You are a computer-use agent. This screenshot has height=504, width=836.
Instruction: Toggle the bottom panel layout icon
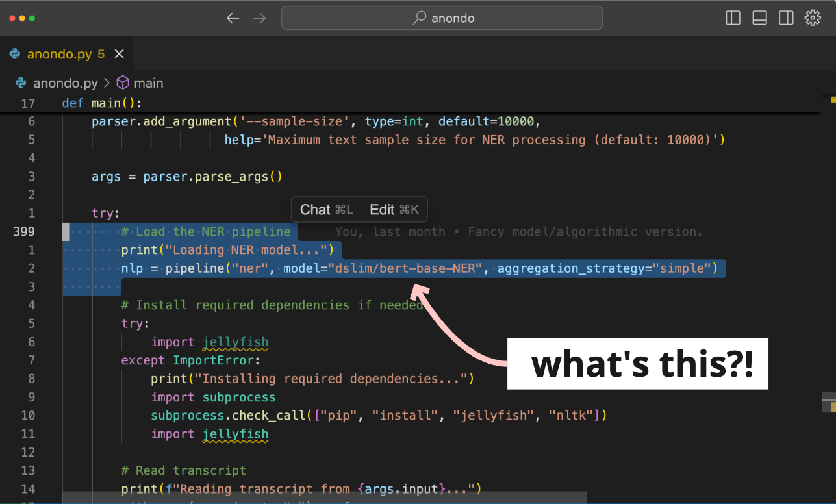(x=759, y=18)
